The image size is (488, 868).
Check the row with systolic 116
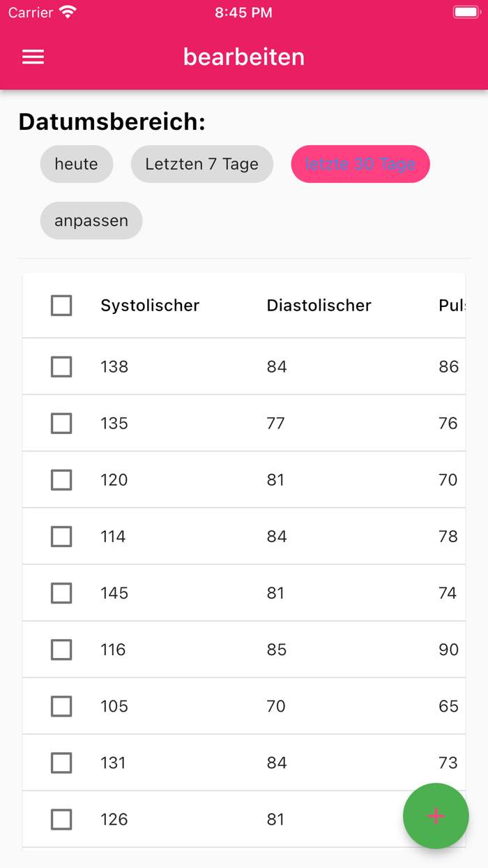pyautogui.click(x=61, y=650)
